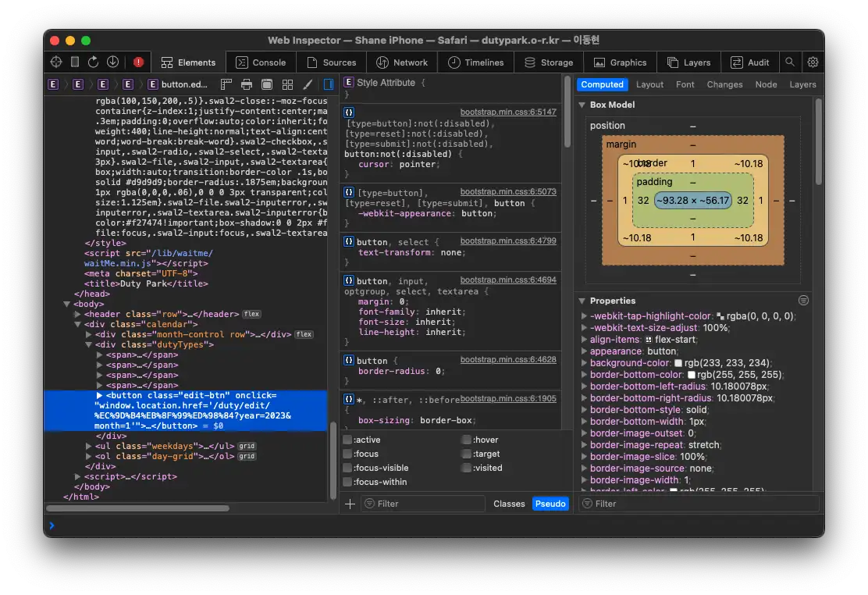The height and width of the screenshot is (595, 868).
Task: Switch to the Changes sidebar tab
Action: pos(724,84)
